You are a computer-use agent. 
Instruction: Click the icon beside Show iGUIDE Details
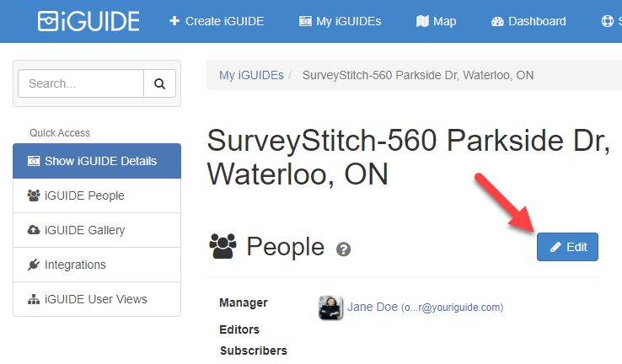click(x=34, y=161)
